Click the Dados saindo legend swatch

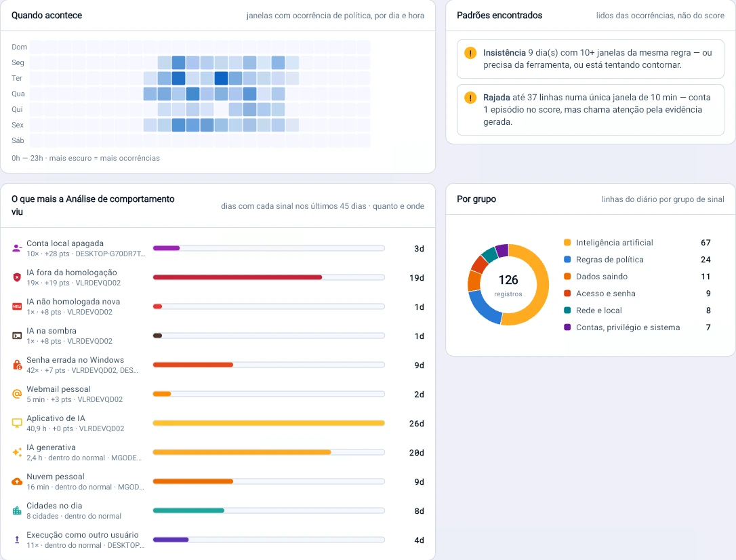pyautogui.click(x=567, y=277)
